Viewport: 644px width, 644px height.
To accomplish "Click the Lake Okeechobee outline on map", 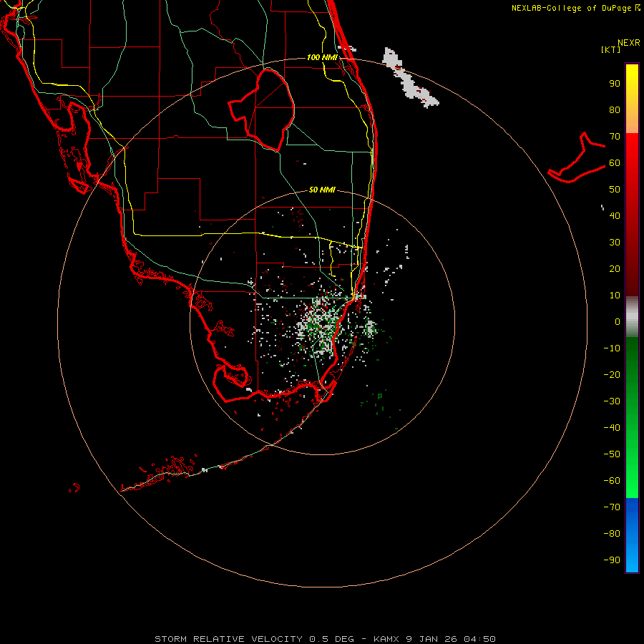I will click(x=262, y=110).
